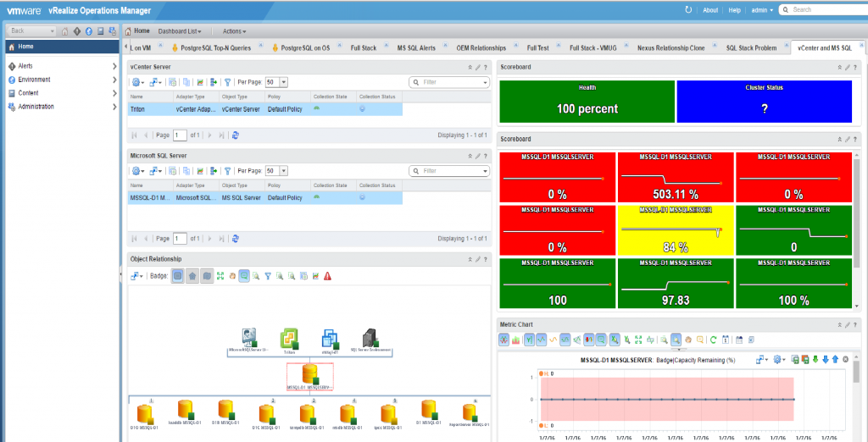
Task: Open the chart view icon in the vCenter Server toolbar
Action: coord(200,82)
